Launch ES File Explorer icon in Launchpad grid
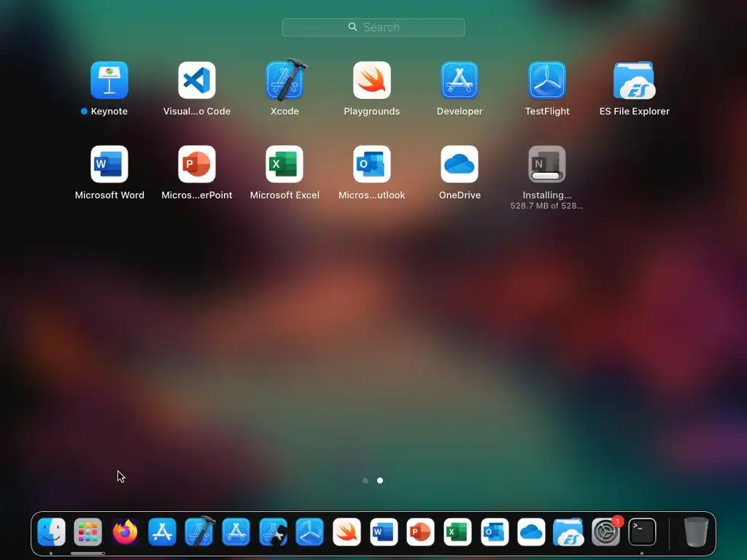747x560 pixels. click(x=635, y=80)
